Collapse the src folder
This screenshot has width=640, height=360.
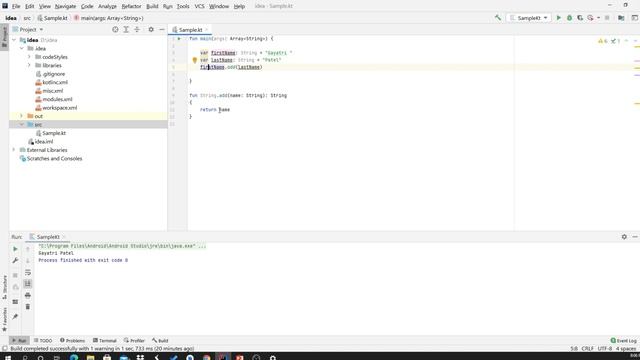pyautogui.click(x=22, y=124)
